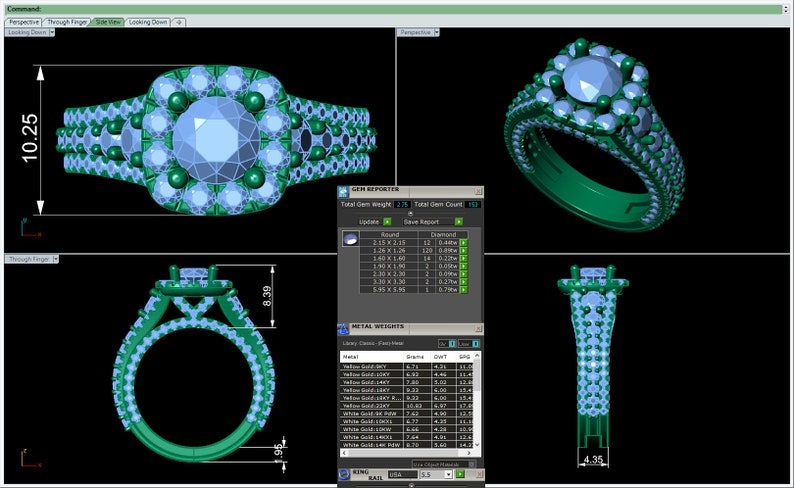This screenshot has width=794, height=488.
Task: Click the Total Gem Weight value 2.75
Action: coord(403,205)
